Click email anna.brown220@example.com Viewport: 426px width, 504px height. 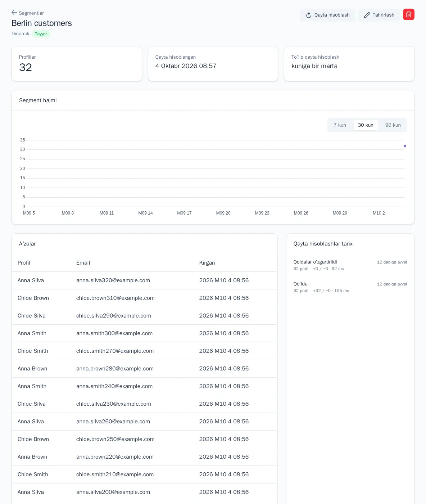pos(115,457)
